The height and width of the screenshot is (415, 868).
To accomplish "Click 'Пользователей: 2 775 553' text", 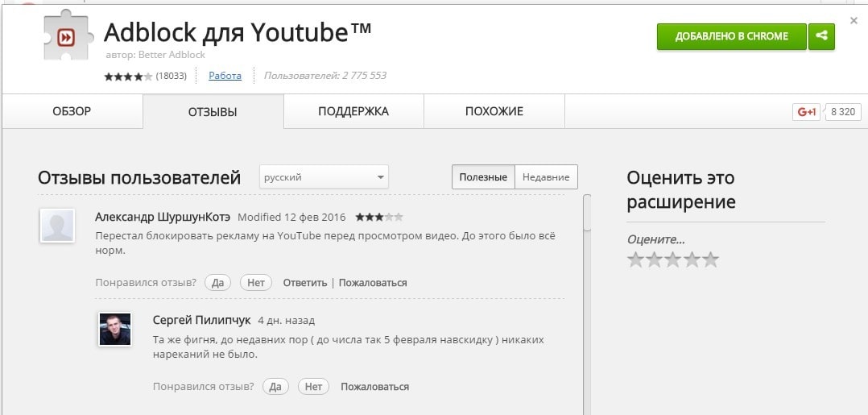I will coord(325,76).
